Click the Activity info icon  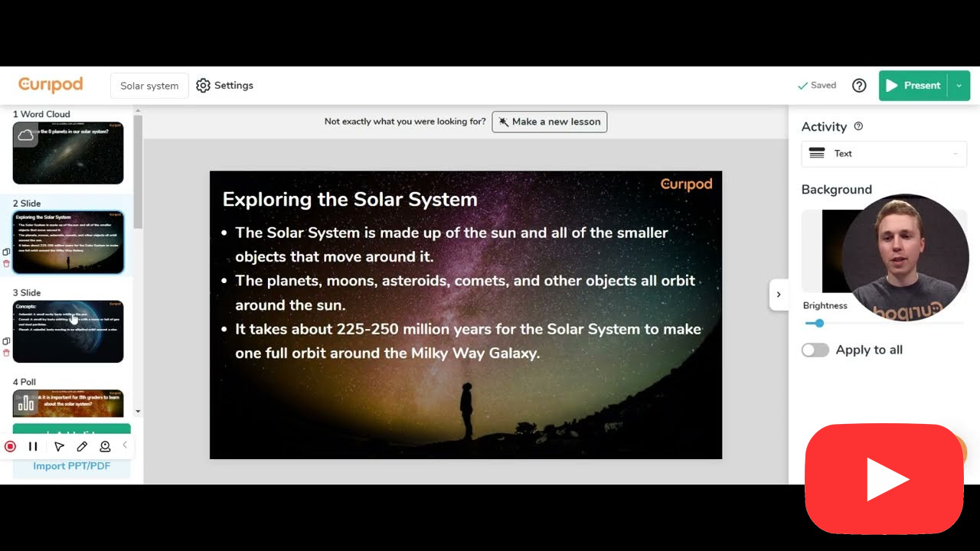tap(858, 126)
